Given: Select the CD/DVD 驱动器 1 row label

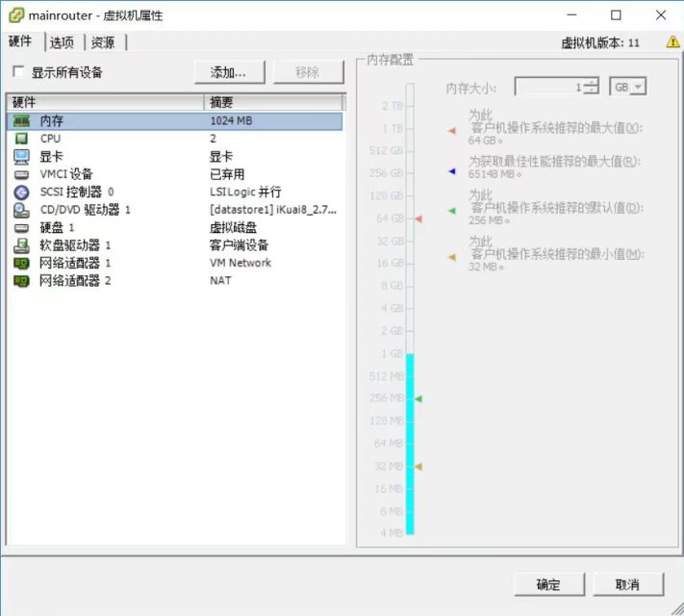Looking at the screenshot, I should click(x=85, y=210).
